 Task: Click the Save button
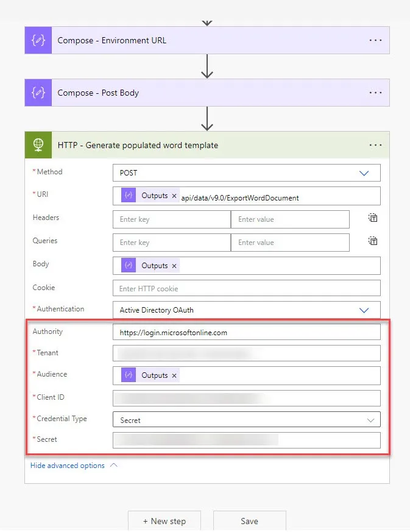(250, 521)
